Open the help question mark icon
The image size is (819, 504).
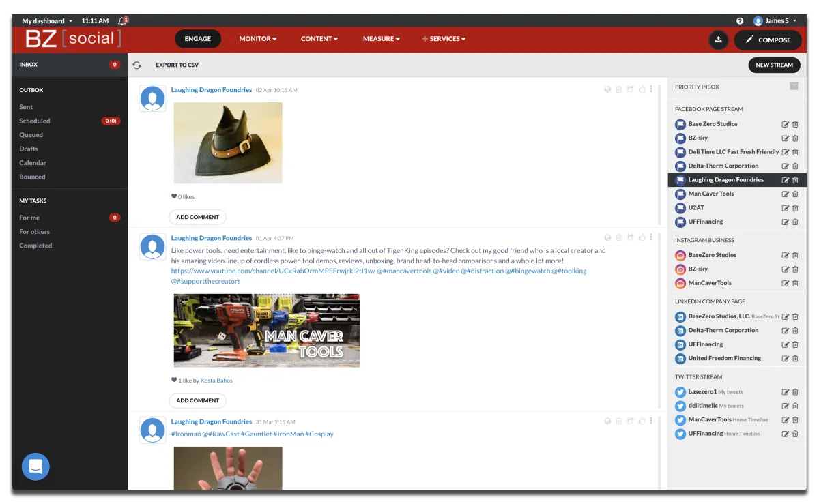(x=740, y=21)
